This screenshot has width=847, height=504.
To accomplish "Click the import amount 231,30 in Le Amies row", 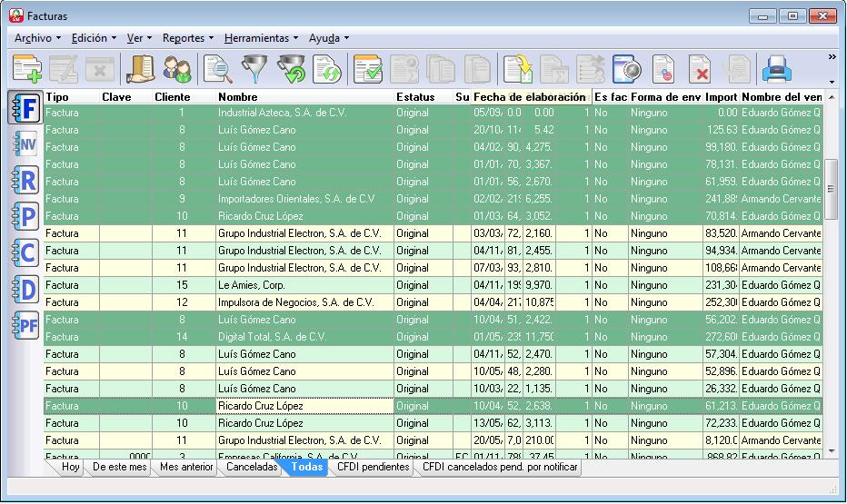I will pyautogui.click(x=721, y=285).
